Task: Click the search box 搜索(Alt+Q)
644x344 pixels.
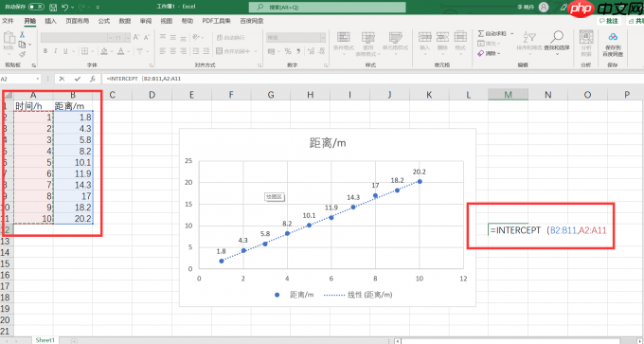Action: pos(327,8)
